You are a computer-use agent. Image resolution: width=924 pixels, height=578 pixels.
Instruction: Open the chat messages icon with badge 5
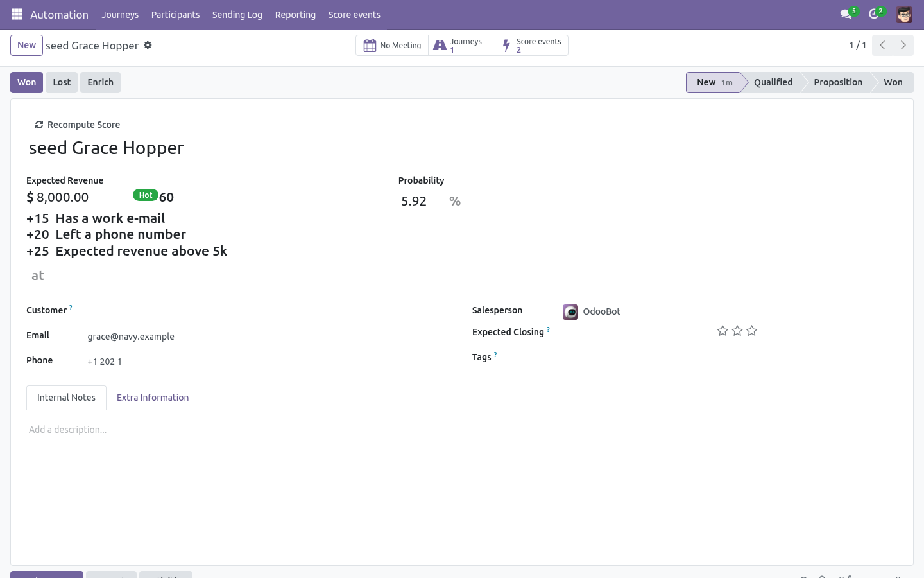pos(848,14)
